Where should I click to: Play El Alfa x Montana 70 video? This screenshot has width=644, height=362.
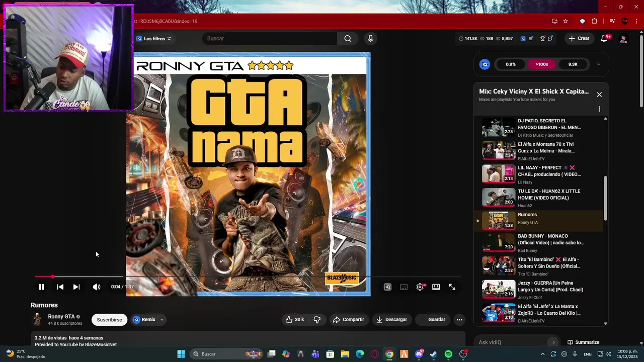click(x=538, y=151)
